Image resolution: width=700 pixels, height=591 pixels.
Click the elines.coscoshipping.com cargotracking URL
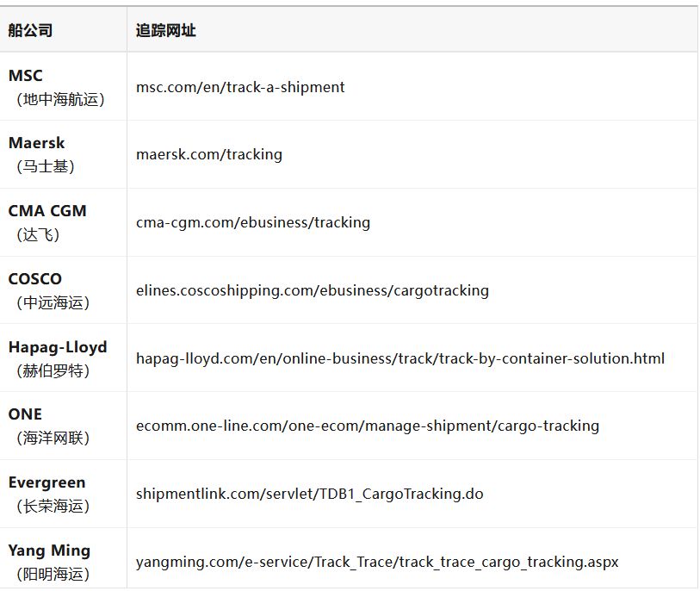click(x=313, y=290)
